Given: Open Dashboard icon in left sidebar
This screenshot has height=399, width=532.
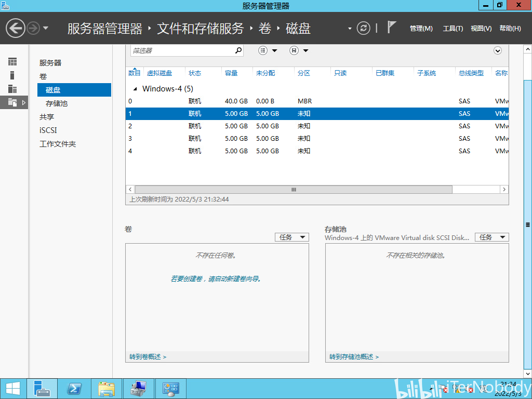Looking at the screenshot, I should click(12, 62).
